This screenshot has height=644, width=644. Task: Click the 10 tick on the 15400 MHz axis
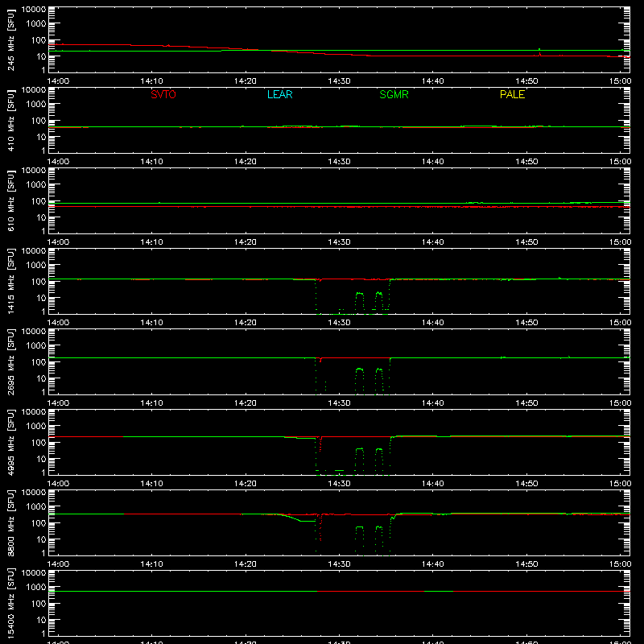coord(41,620)
